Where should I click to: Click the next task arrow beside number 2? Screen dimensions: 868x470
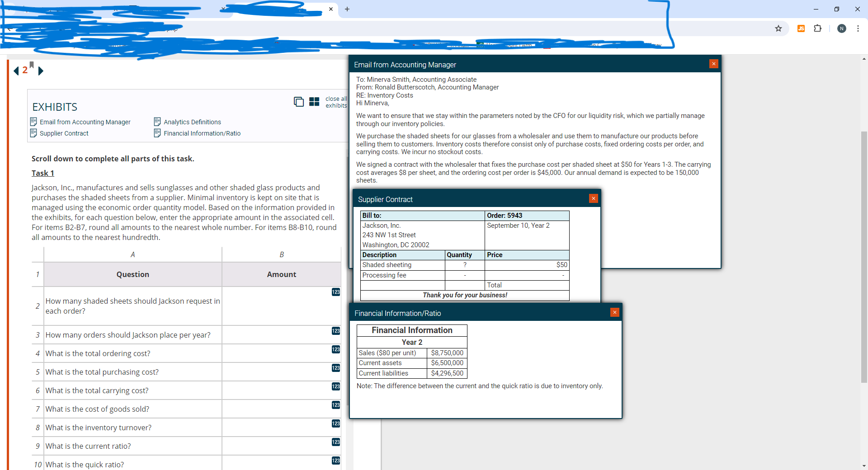click(41, 70)
